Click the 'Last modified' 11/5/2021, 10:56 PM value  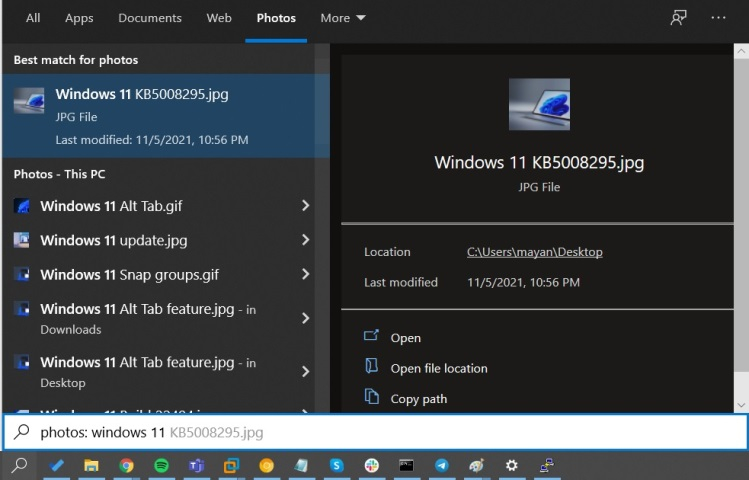point(524,282)
